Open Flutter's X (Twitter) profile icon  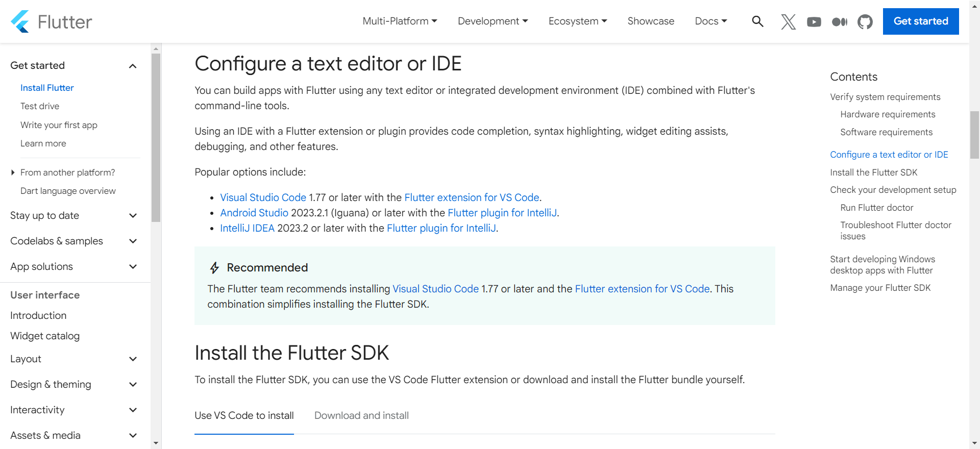point(788,21)
